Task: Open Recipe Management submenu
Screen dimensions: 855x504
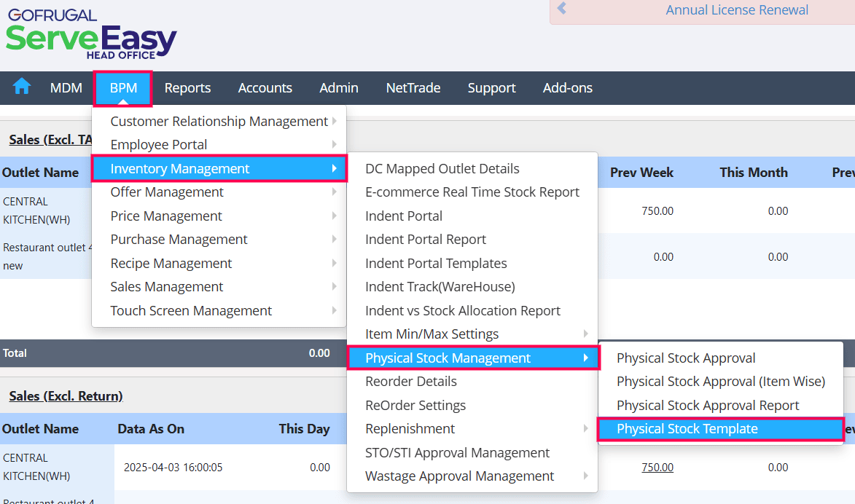Action: coord(171,263)
